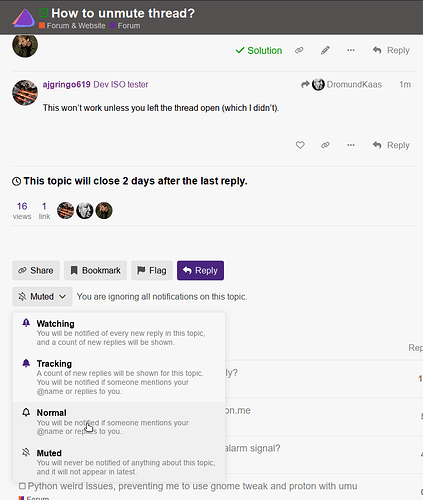Screen dimensions: 423x500
Task: Select Watching notification level
Action: (x=119, y=333)
